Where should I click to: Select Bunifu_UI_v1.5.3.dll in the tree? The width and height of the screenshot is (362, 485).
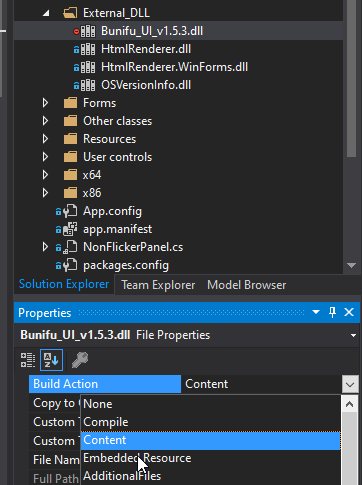152,31
